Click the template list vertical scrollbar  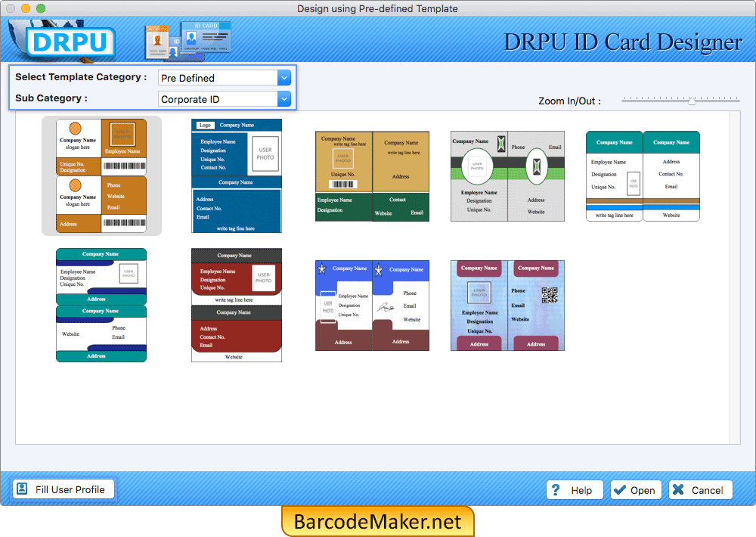pyautogui.click(x=735, y=278)
